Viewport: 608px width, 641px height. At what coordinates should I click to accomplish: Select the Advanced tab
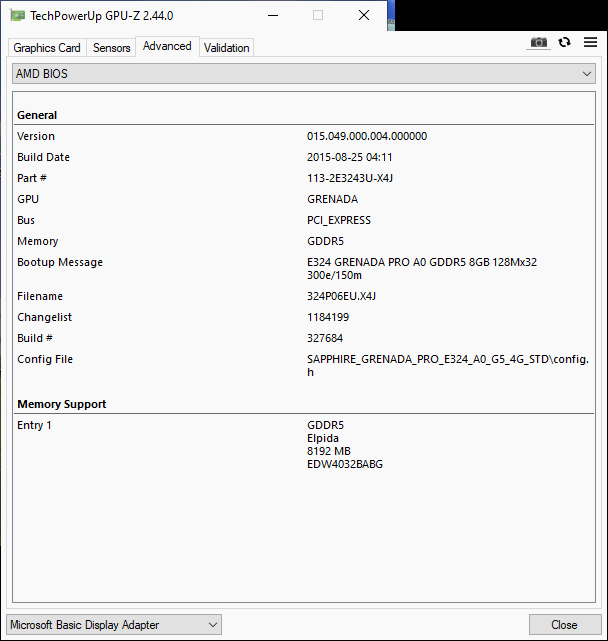[167, 46]
